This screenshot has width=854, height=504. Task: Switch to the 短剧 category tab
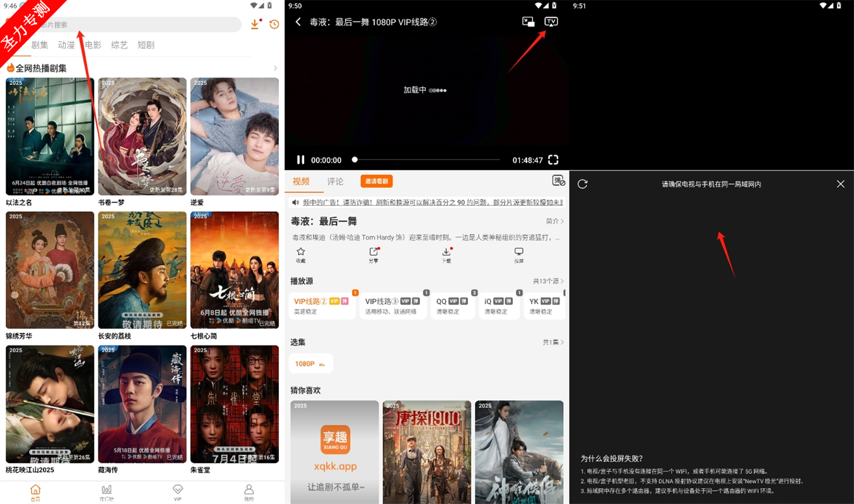tap(146, 45)
